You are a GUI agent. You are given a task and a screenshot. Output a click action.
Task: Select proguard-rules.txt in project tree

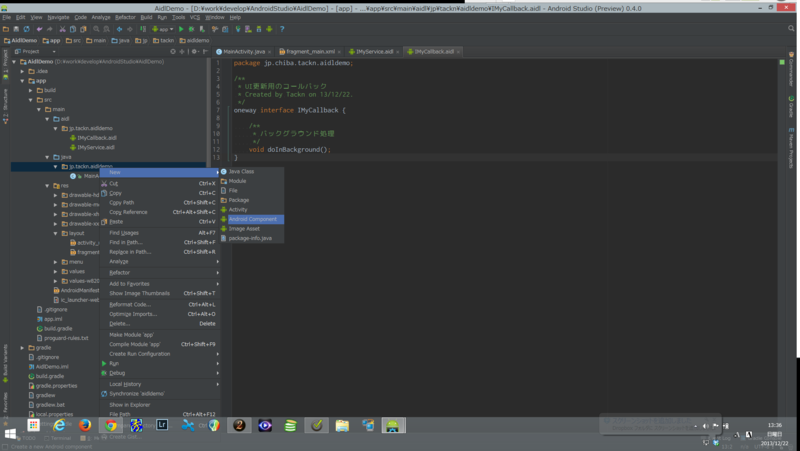pos(62,338)
